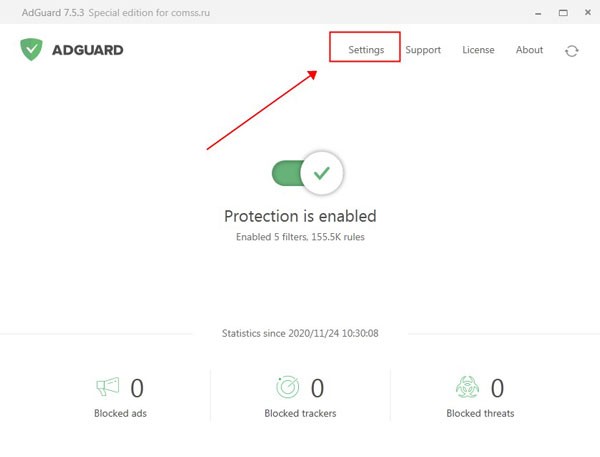Click the Blocked threats biohazard icon
Screen dimensions: 600x457
pyautogui.click(x=469, y=386)
